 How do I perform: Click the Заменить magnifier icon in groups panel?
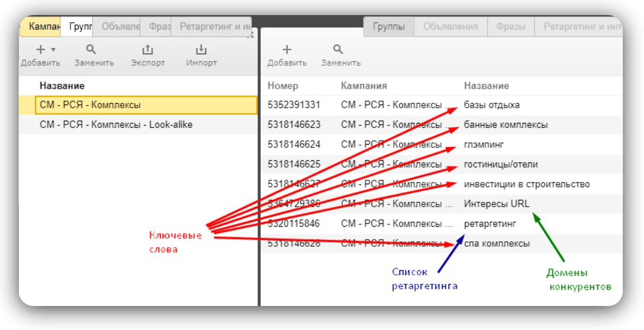338,50
